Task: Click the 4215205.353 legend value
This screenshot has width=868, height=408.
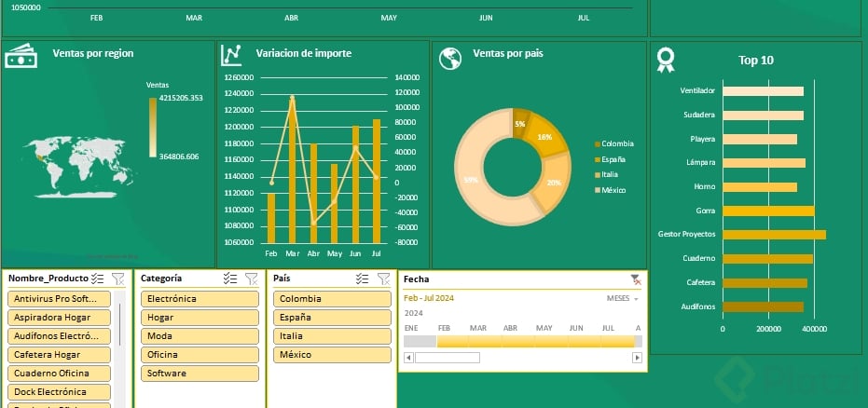Action: pos(181,98)
